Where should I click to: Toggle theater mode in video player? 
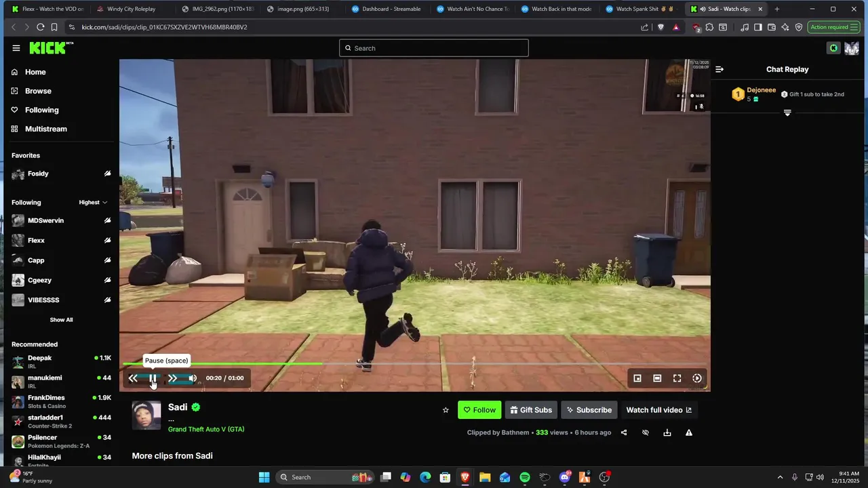tap(657, 378)
